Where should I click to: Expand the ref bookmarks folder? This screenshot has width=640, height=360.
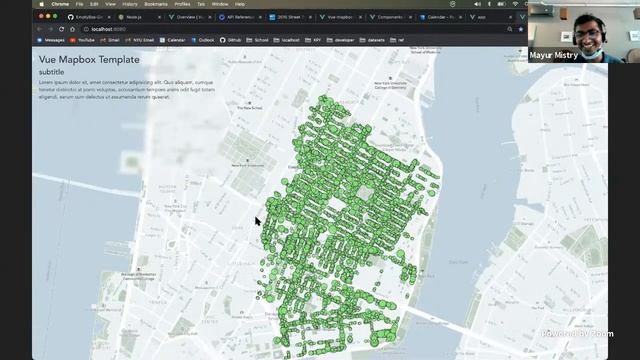397,40
